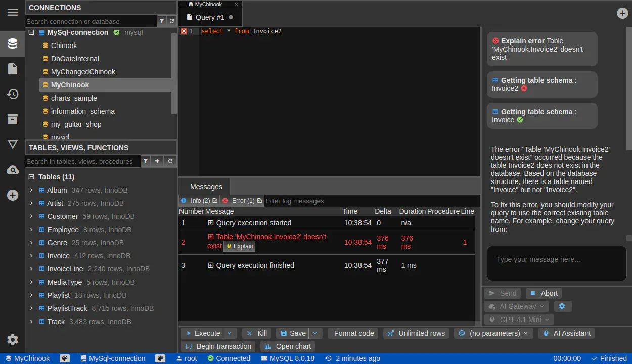Select the Messages tab

coord(206,187)
